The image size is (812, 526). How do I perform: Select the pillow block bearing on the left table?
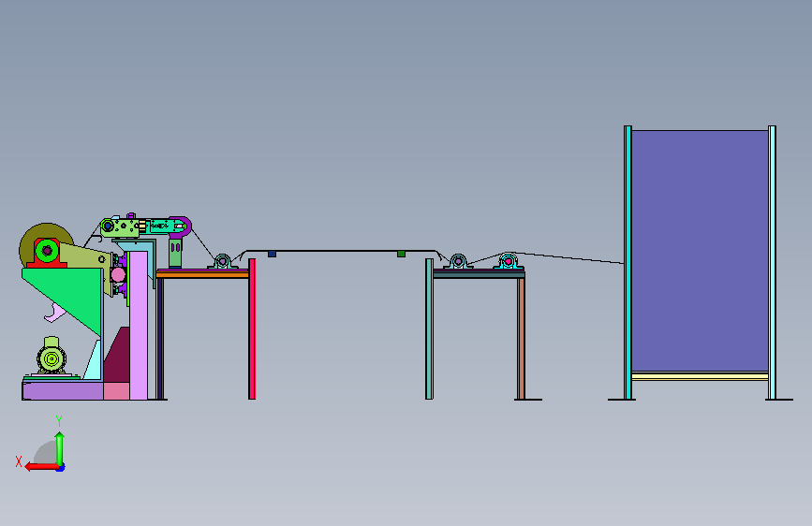[223, 261]
